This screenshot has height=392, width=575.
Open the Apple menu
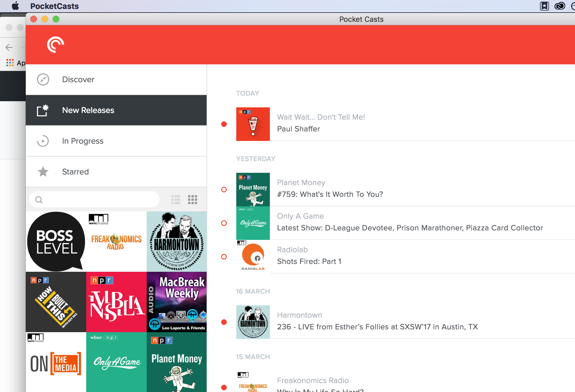tap(15, 6)
